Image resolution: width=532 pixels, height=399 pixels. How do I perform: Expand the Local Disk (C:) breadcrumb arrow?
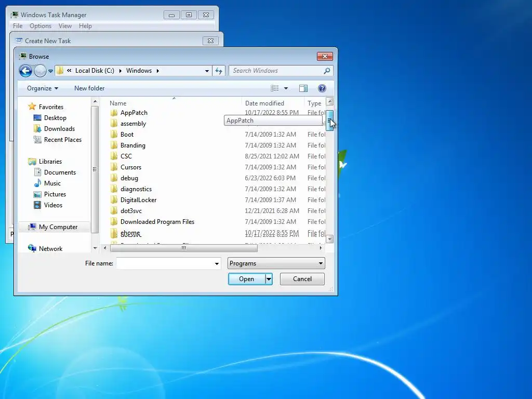[x=120, y=71]
